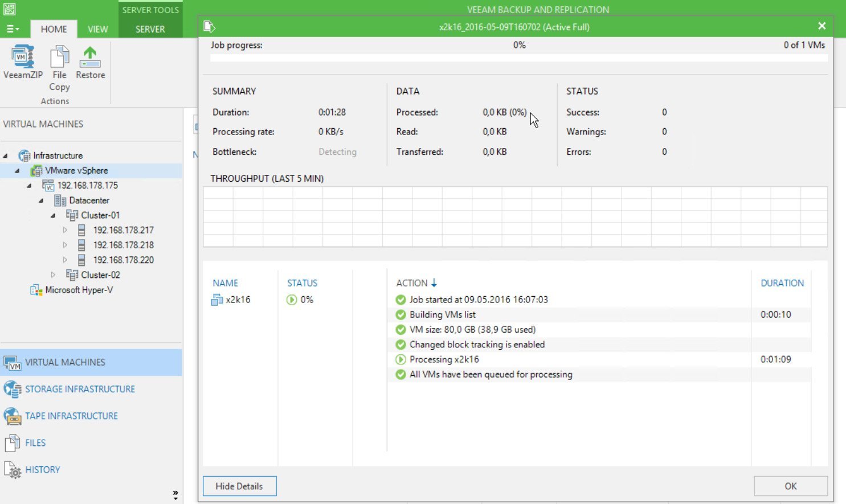Click the TAPE INFRASTRUCTURE label
Viewport: 846px width, 504px height.
[x=71, y=416]
